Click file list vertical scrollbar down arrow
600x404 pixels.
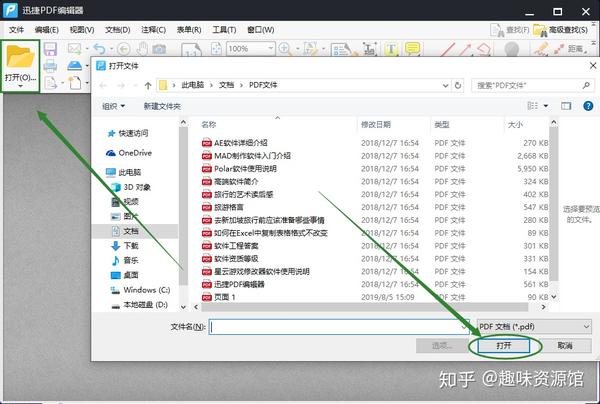coord(554,297)
